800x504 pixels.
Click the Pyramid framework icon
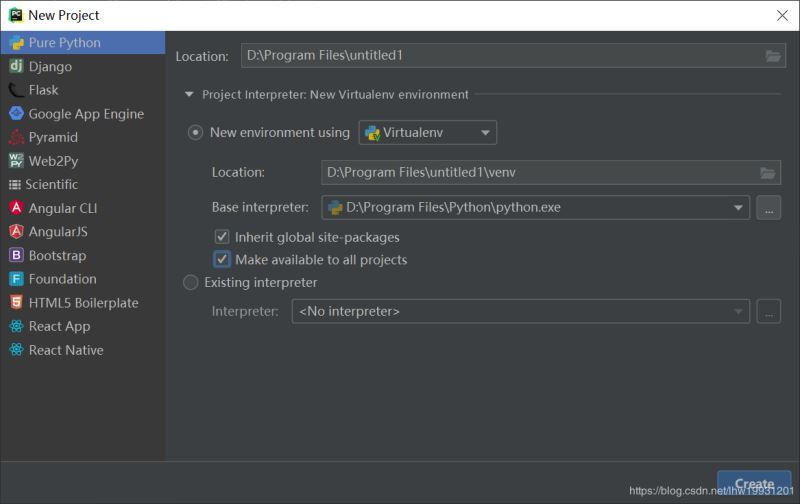[x=16, y=137]
